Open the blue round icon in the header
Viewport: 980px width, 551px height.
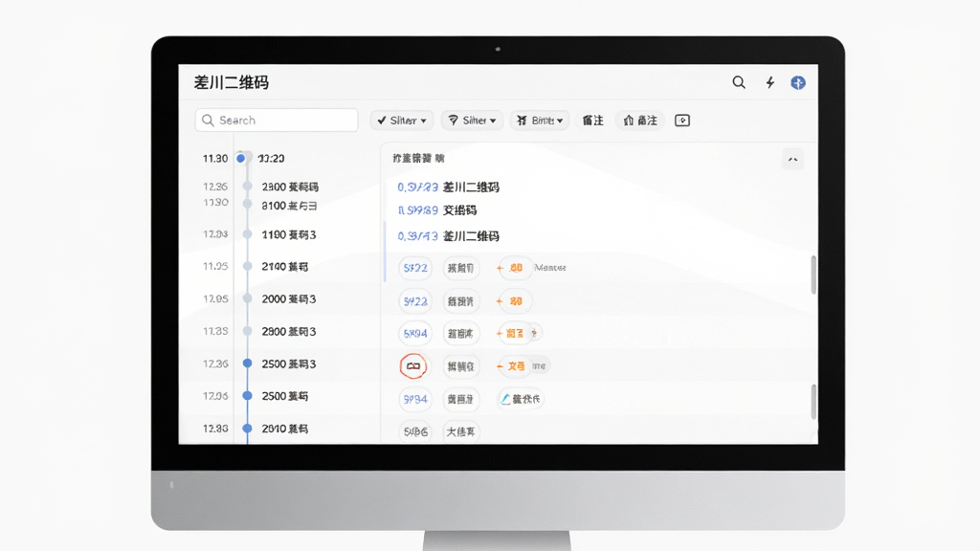click(x=798, y=82)
